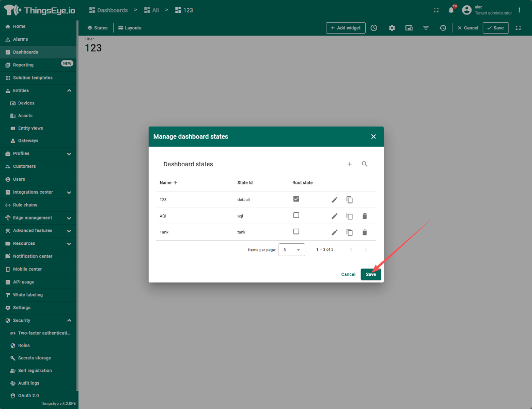The image size is (532, 409).
Task: Open the timewindow clock icon
Action: tap(374, 28)
